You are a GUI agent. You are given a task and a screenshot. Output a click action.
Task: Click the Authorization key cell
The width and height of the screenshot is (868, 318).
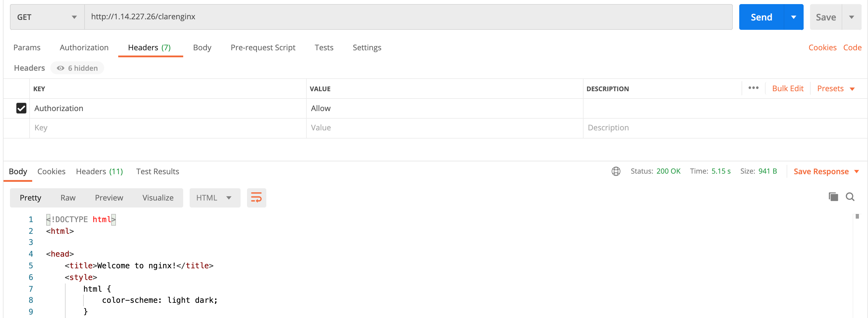tap(168, 108)
